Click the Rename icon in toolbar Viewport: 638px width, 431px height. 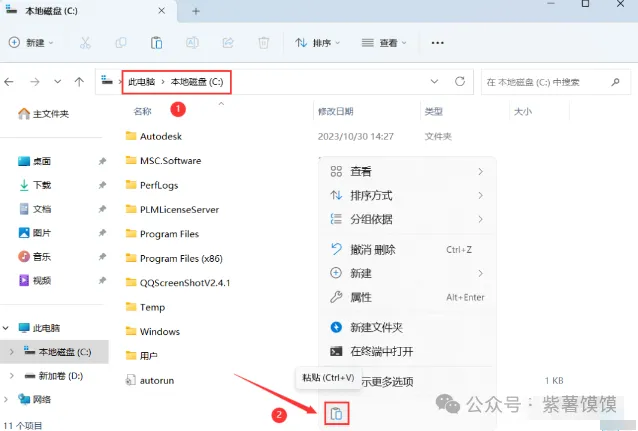[191, 43]
